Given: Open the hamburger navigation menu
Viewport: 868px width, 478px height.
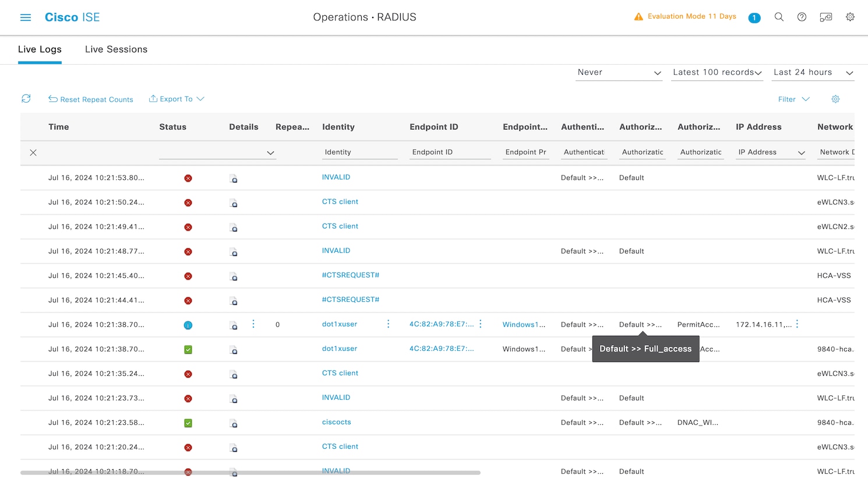Looking at the screenshot, I should tap(26, 17).
